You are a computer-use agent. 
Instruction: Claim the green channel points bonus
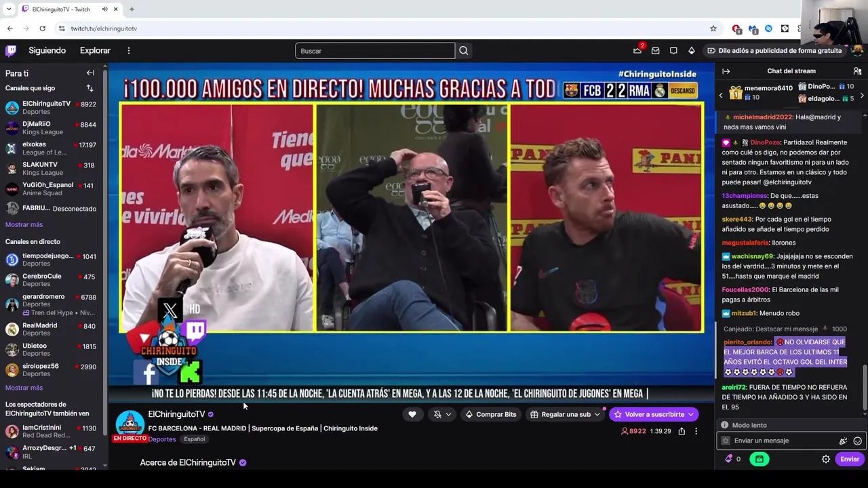759,459
